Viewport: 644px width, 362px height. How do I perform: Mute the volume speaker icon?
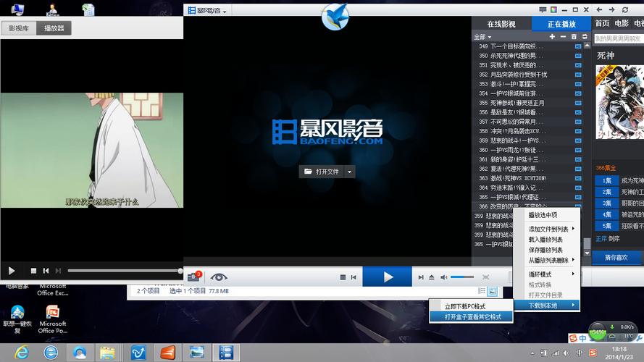pyautogui.click(x=443, y=277)
